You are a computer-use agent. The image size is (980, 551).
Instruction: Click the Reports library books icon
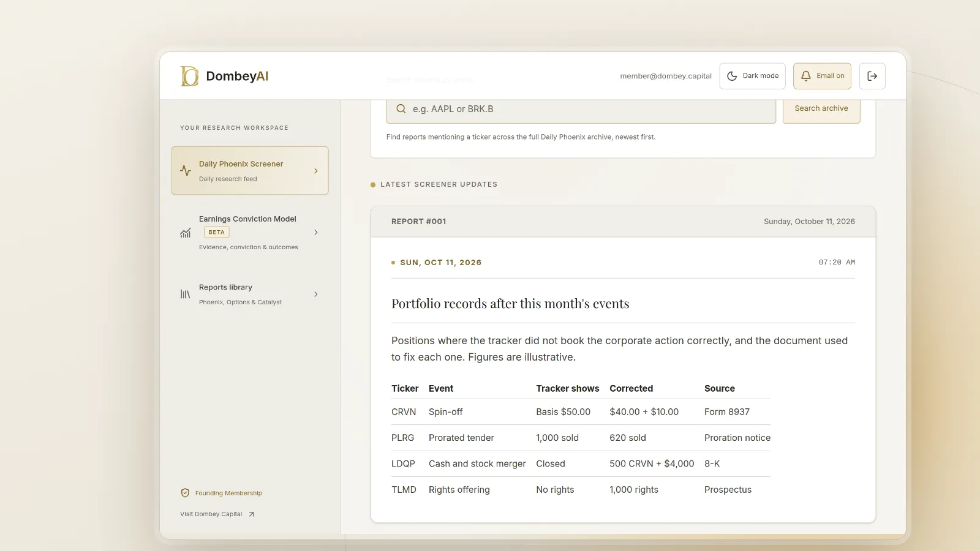186,294
